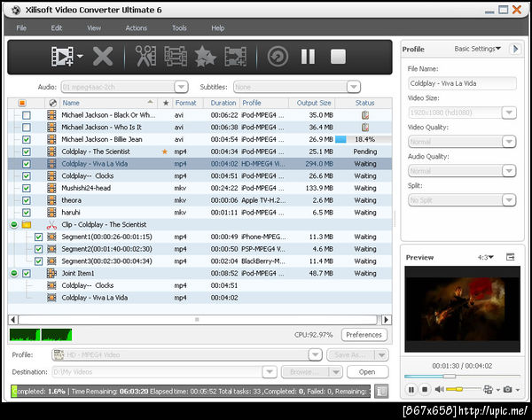Click the Billie Jean 18.4% progress bar
Image resolution: width=532 pixels, height=420 pixels.
pyautogui.click(x=363, y=139)
